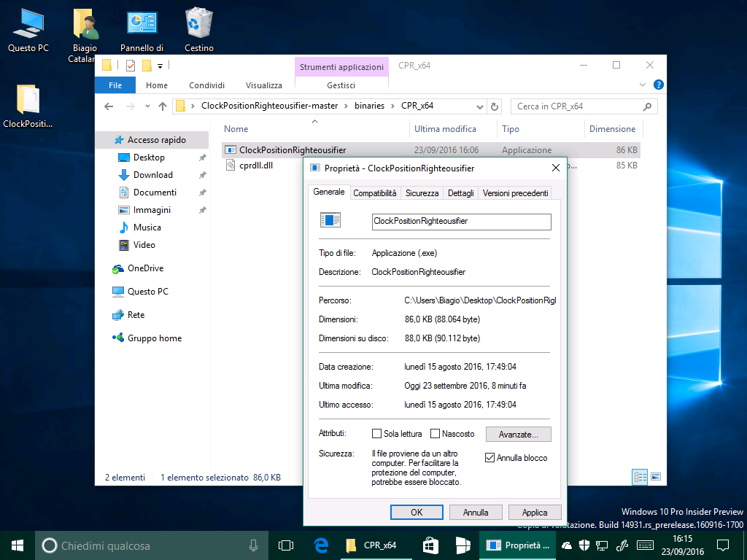The image size is (747, 560).
Task: Open the File ribbon tab
Action: click(115, 85)
